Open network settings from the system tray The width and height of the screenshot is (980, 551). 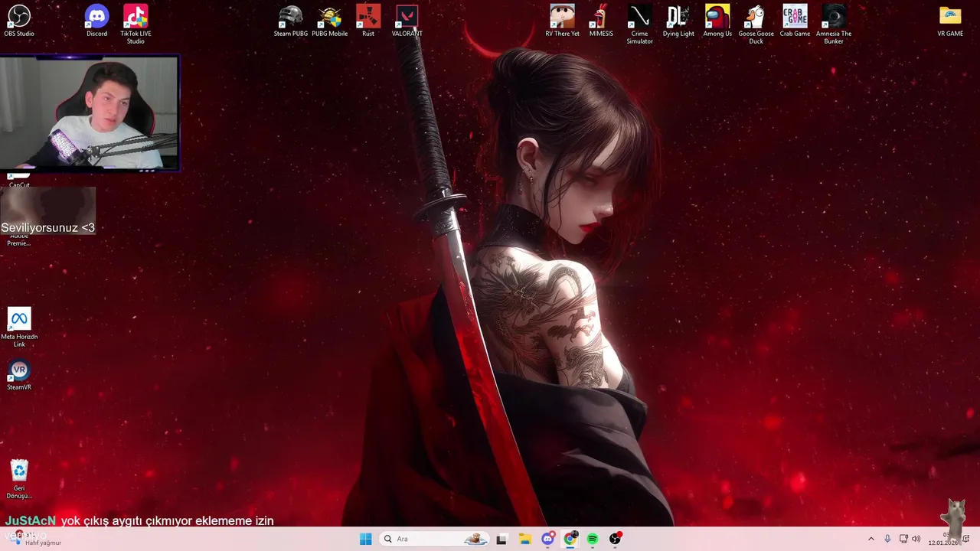pos(903,539)
